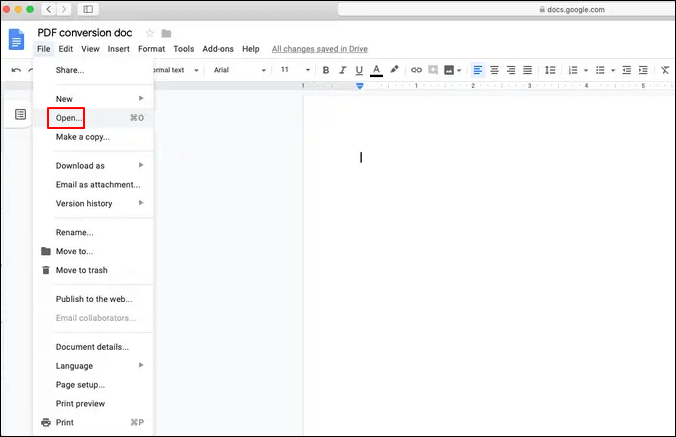This screenshot has height=437, width=676.
Task: Open the Help menu
Action: tap(250, 49)
